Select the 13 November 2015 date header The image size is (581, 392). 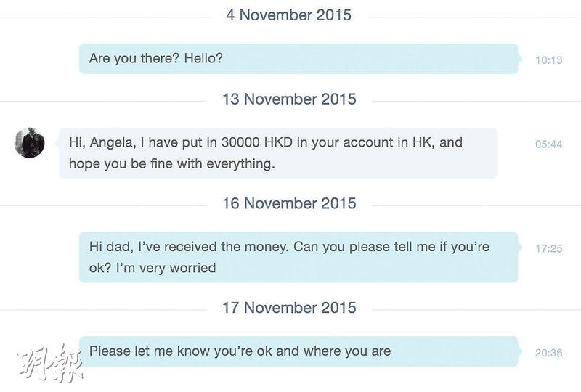tap(289, 99)
